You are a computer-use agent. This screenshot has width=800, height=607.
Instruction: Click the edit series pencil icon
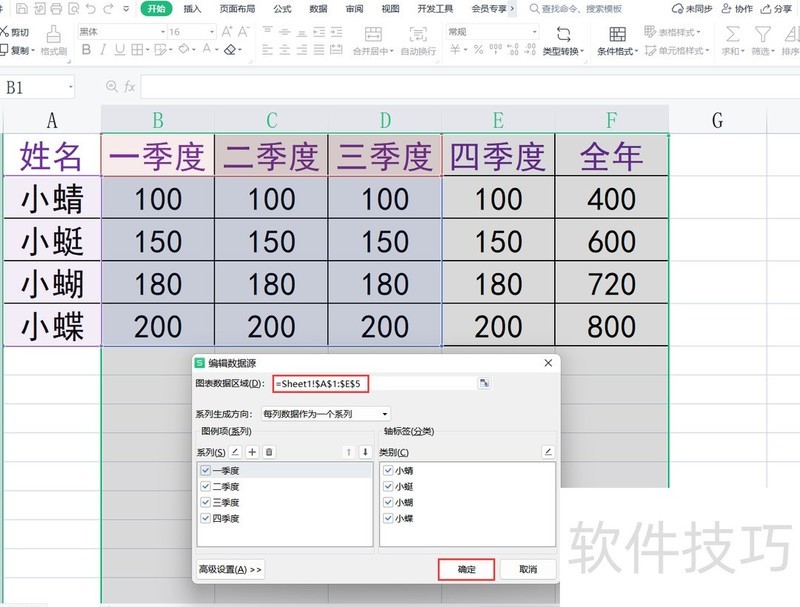coord(235,452)
